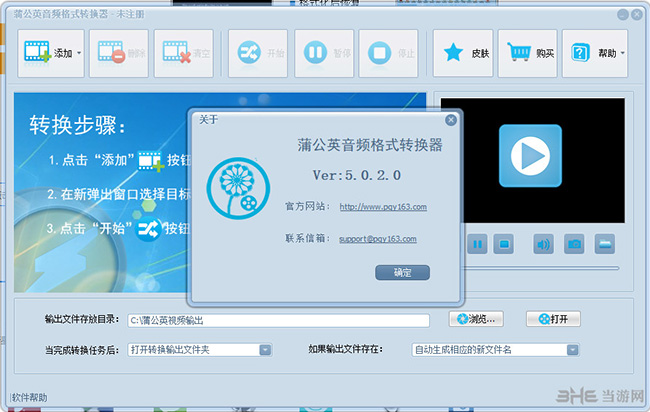
Task: Open the 皮肤 (Skin) star button
Action: (x=463, y=53)
